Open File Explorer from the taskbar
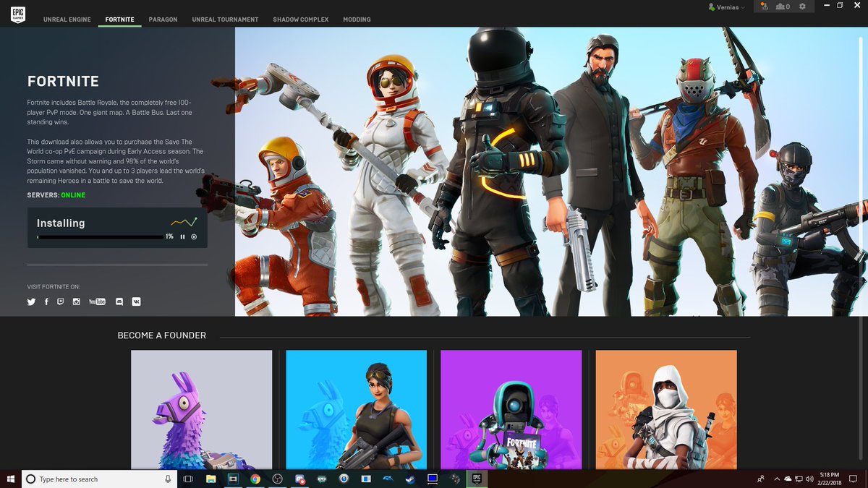868x488 pixels. tap(210, 479)
